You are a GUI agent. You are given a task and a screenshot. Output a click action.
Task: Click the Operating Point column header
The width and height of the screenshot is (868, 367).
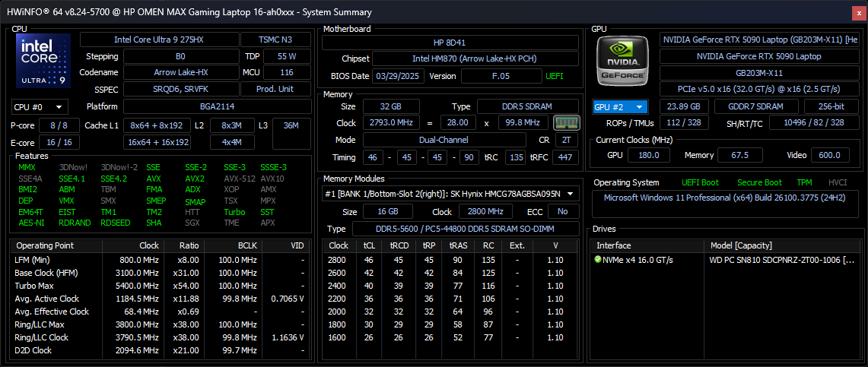(x=45, y=245)
